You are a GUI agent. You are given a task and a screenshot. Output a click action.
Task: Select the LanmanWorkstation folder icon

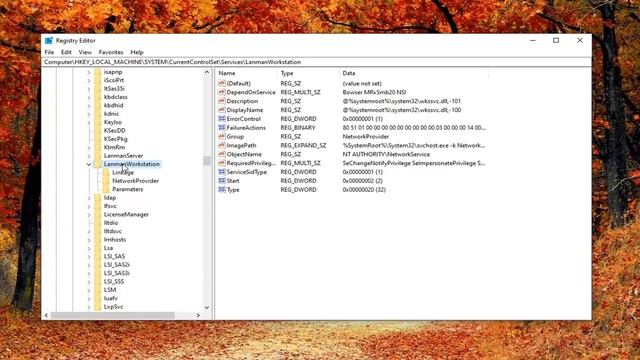[x=98, y=164]
